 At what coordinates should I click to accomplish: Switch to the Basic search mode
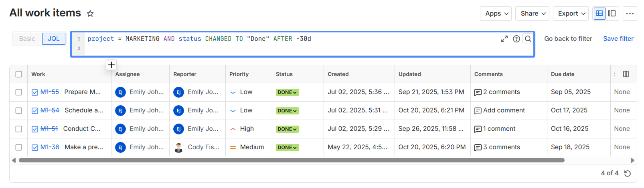click(x=27, y=39)
